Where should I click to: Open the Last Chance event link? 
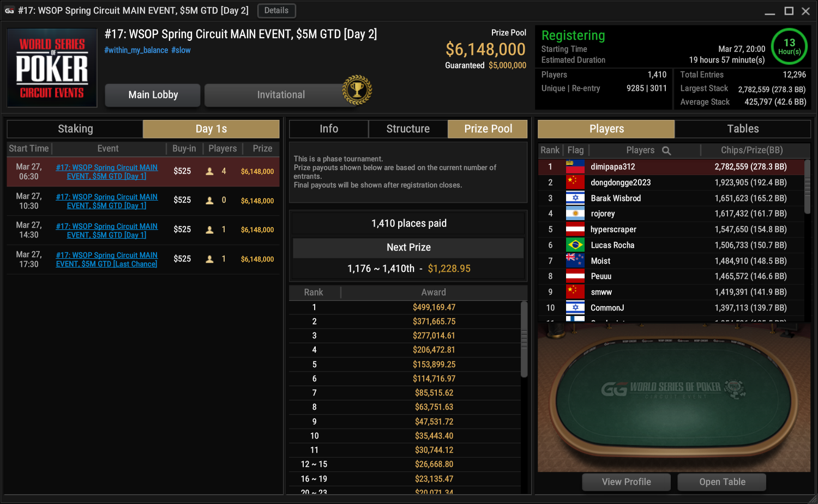click(x=107, y=259)
